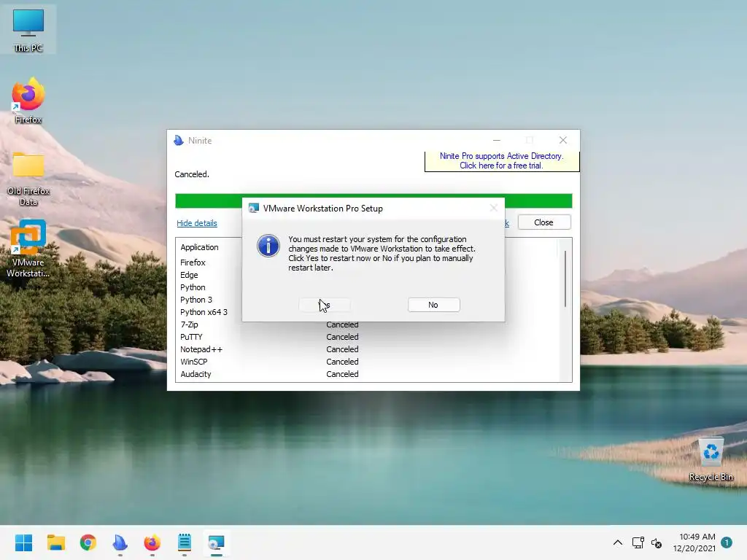
Task: Open the notification count badge
Action: [x=727, y=542]
